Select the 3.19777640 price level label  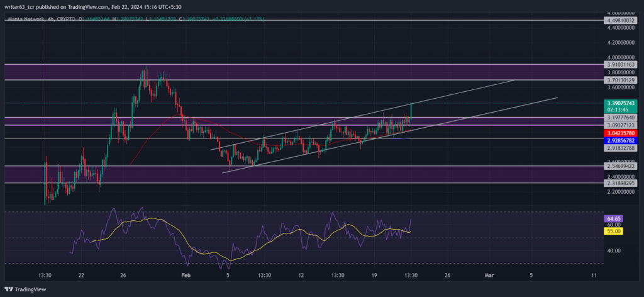pyautogui.click(x=620, y=118)
